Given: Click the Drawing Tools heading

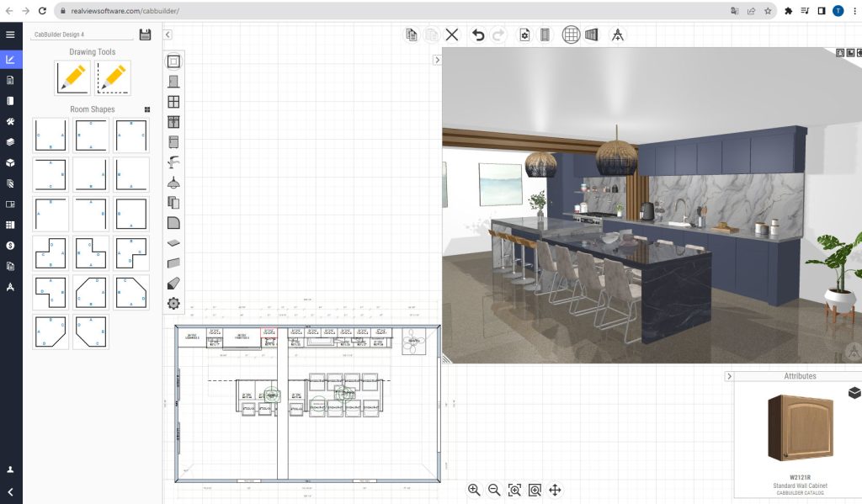Looking at the screenshot, I should (x=93, y=51).
